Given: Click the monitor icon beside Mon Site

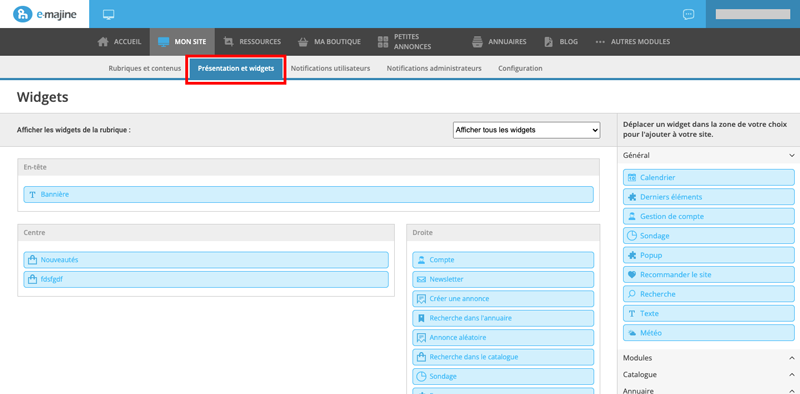Looking at the screenshot, I should pyautogui.click(x=163, y=42).
